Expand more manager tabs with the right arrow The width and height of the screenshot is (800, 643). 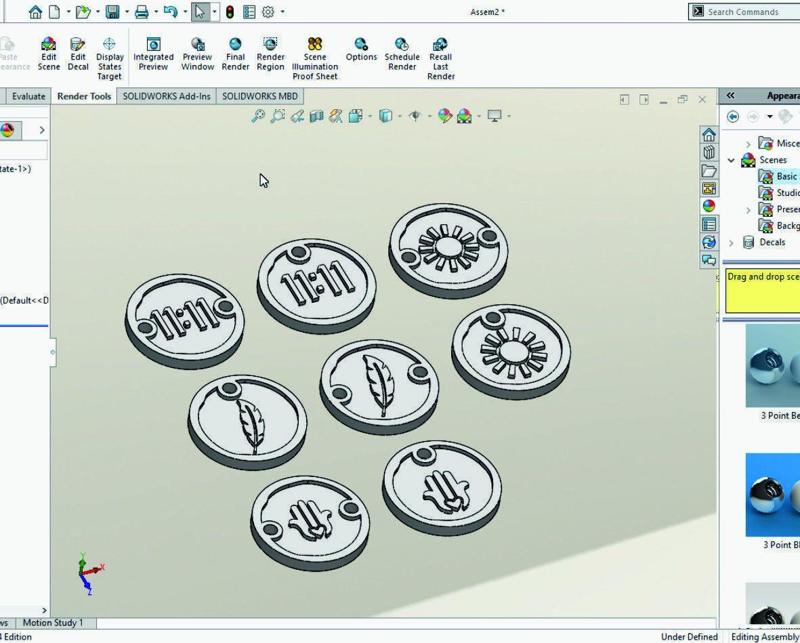click(42, 130)
